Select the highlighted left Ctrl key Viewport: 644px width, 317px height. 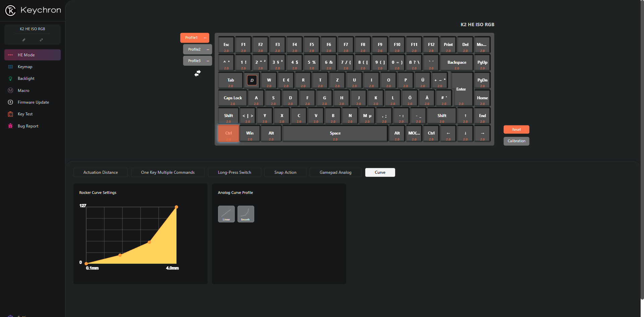click(x=228, y=134)
